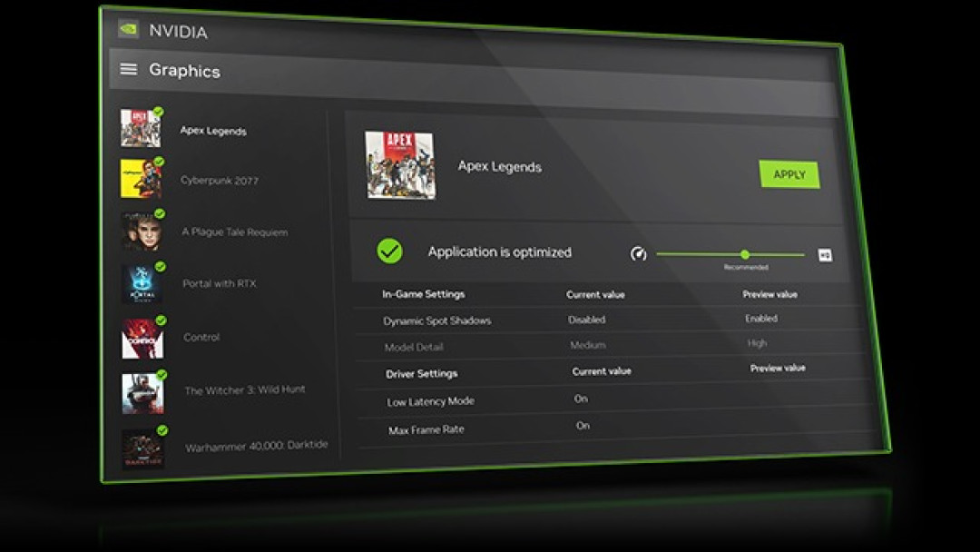Click the Apex Legends list label
This screenshot has height=552, width=980.
click(x=213, y=131)
